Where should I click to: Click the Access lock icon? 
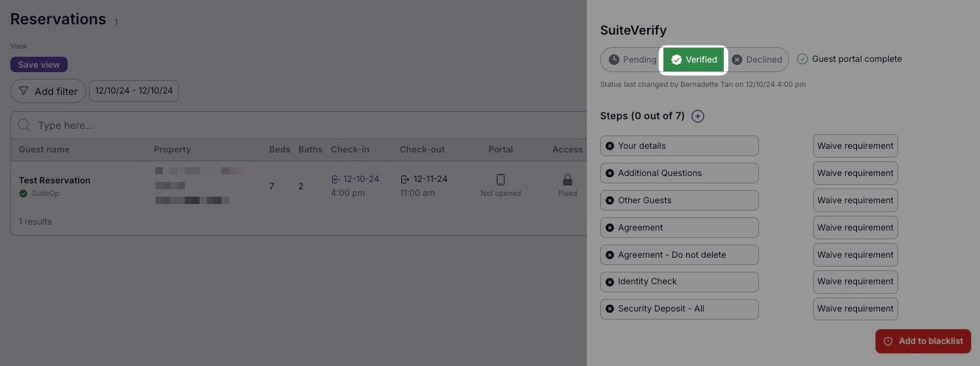[568, 180]
